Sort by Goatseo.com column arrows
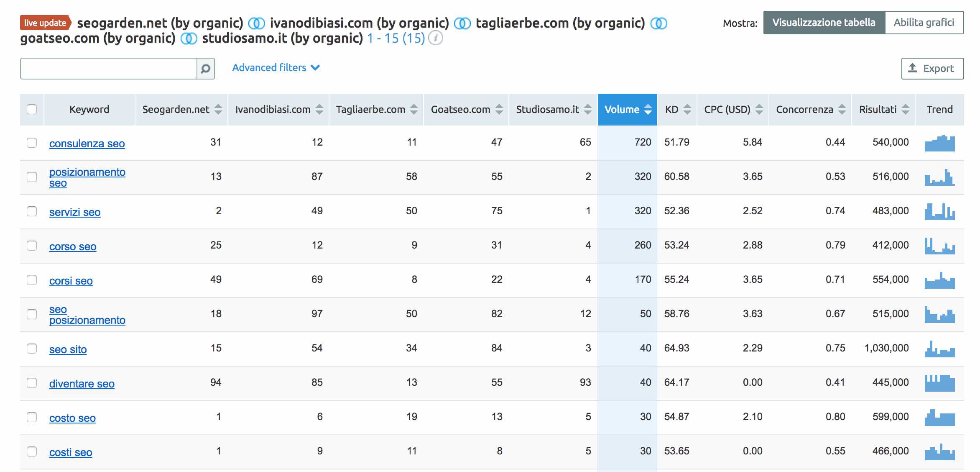 coord(499,110)
